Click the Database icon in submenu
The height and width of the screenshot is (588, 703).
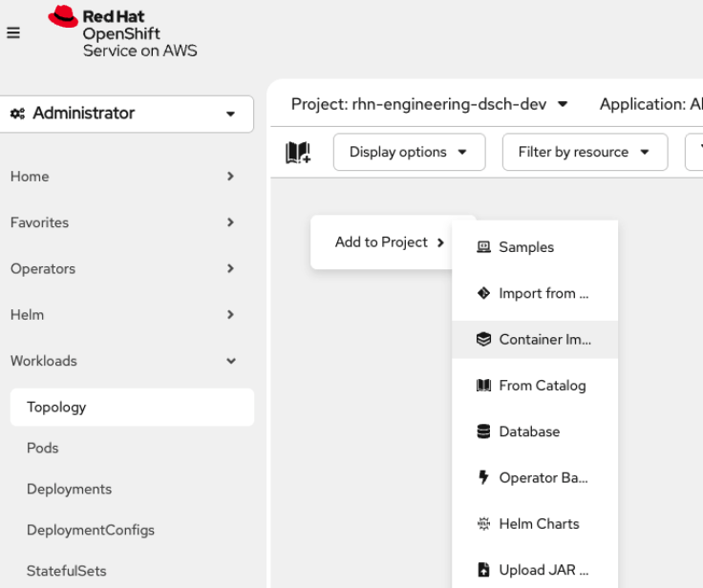483,431
